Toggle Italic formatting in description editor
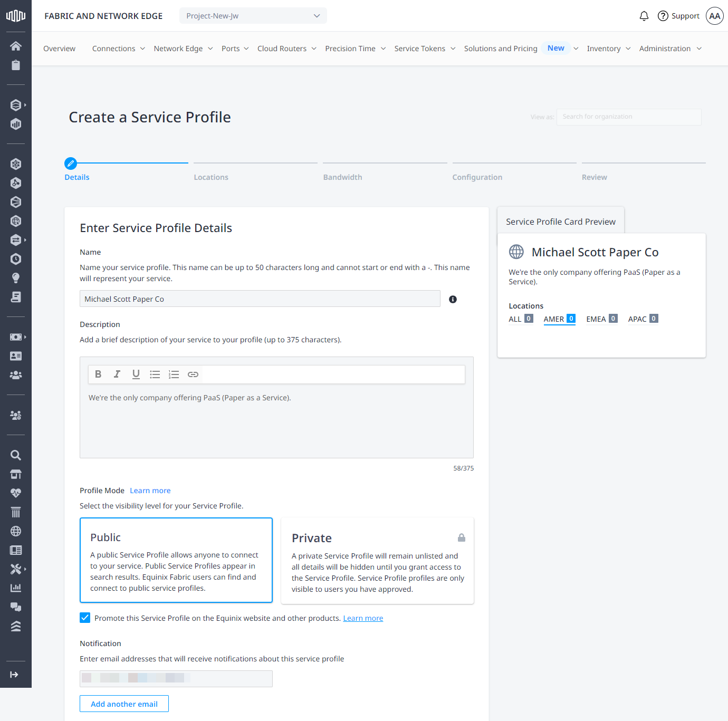 pos(117,374)
